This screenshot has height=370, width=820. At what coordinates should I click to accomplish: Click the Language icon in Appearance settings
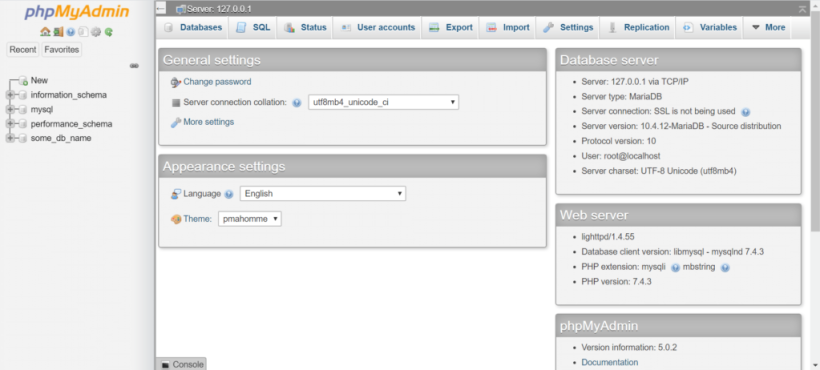[x=176, y=194]
